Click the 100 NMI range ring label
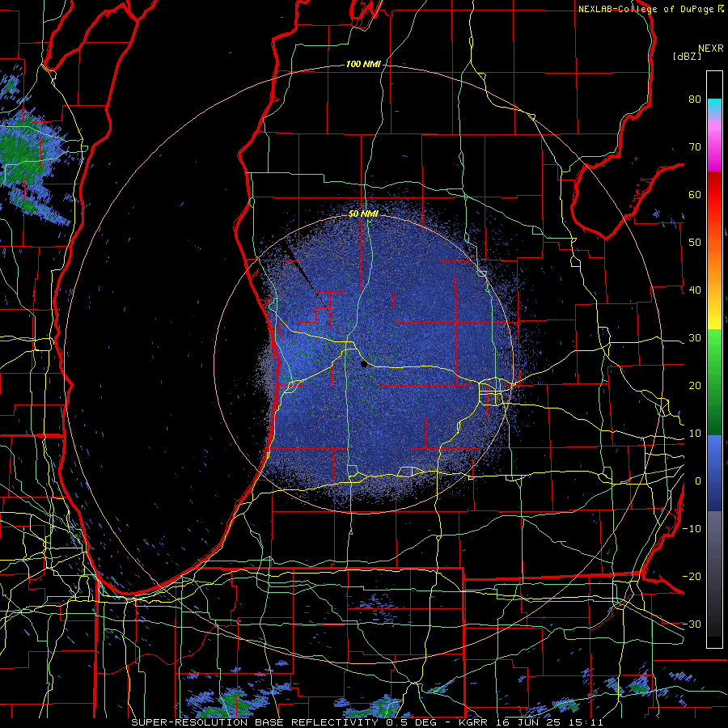 point(363,64)
